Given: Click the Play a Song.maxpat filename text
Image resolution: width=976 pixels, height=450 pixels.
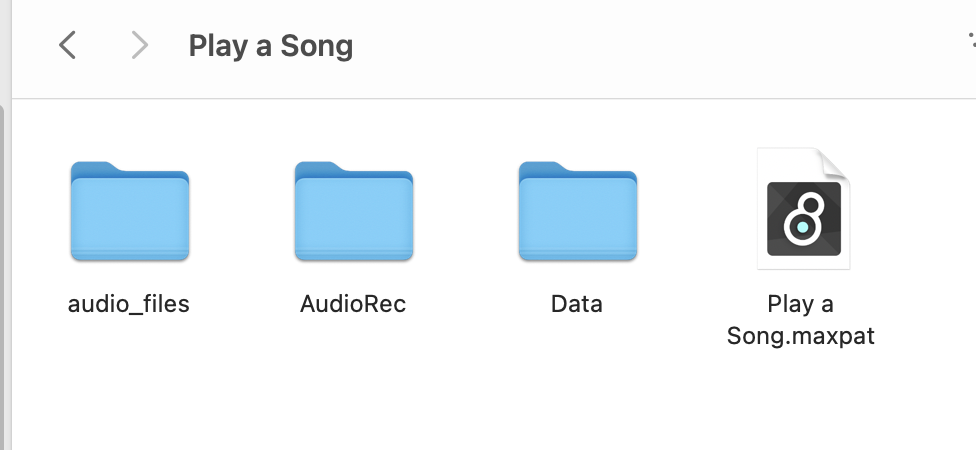Looking at the screenshot, I should [x=800, y=320].
